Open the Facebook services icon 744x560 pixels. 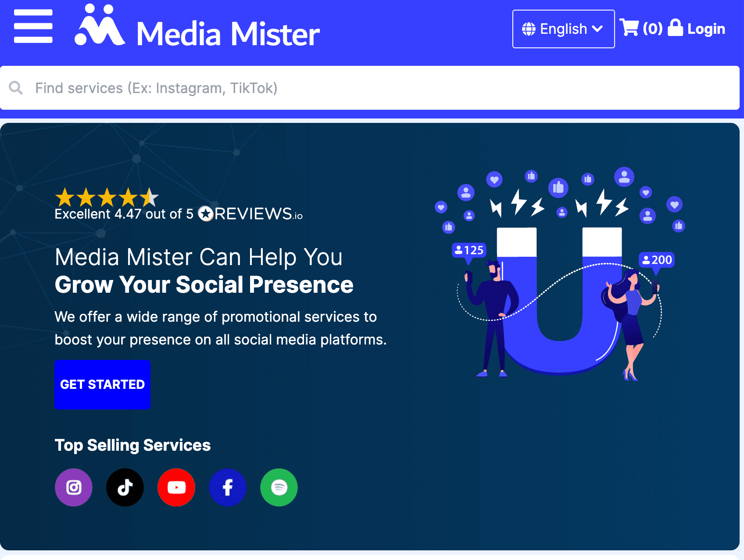(227, 487)
